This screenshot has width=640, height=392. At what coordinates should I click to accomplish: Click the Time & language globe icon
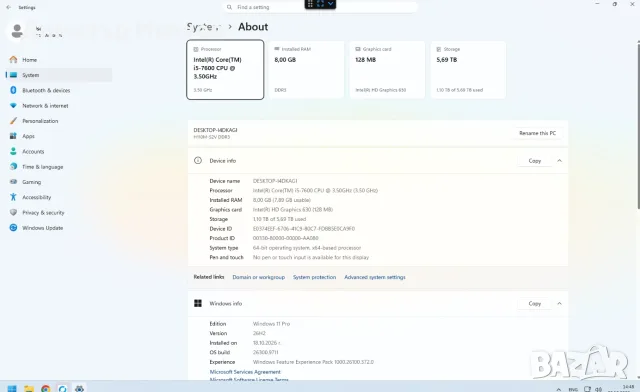tap(13, 167)
